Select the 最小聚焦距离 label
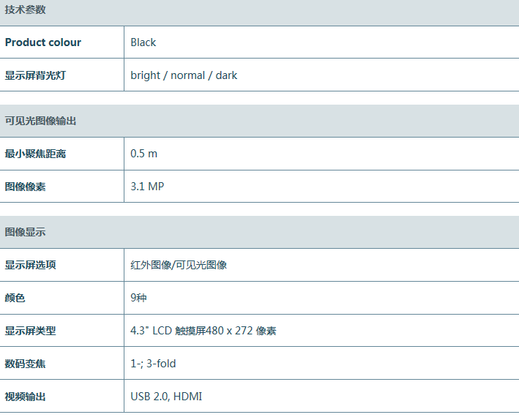Screen dimensions: 519x420 pos(35,154)
